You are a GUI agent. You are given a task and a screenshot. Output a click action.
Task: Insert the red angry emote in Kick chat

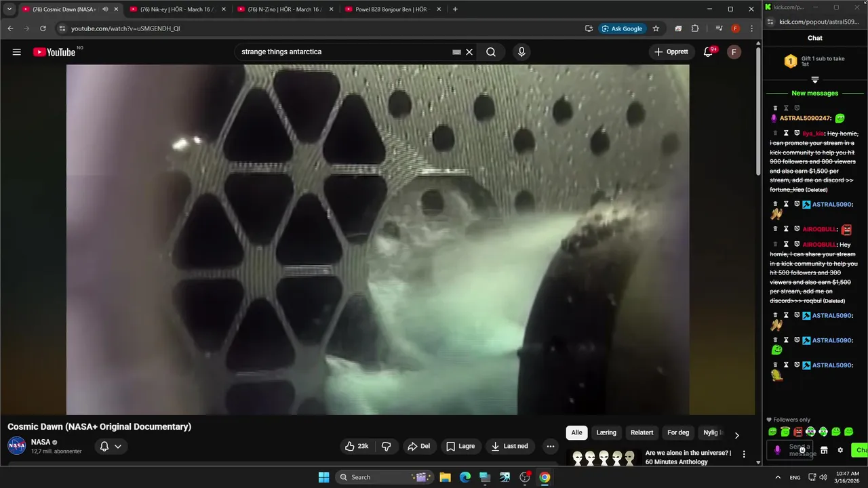pos(798,432)
